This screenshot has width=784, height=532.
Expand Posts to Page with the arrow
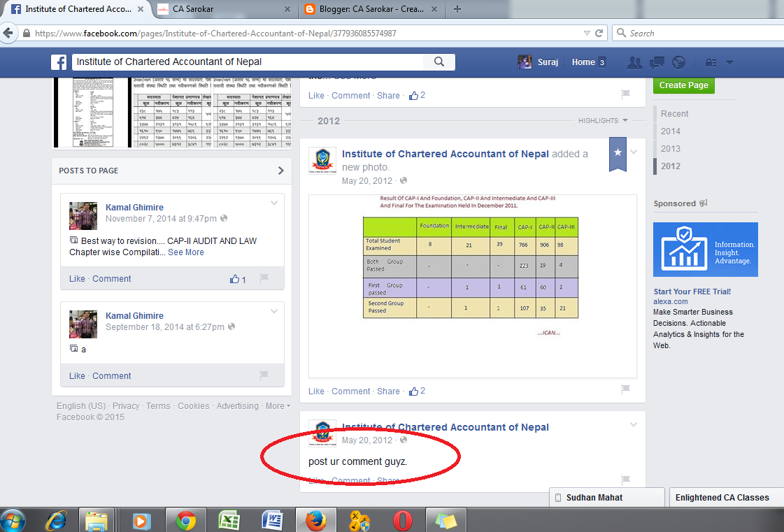280,171
